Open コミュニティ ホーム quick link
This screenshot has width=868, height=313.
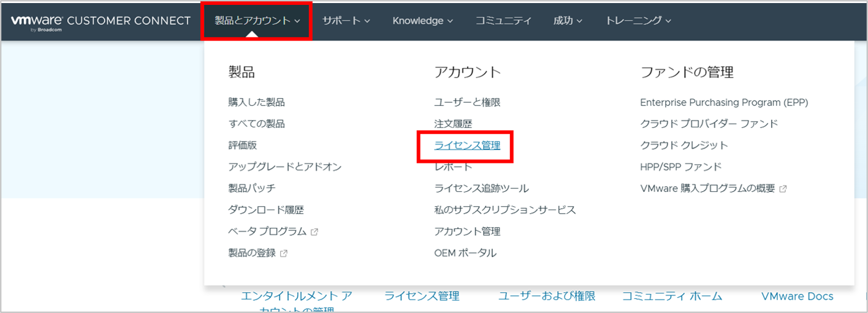[672, 296]
